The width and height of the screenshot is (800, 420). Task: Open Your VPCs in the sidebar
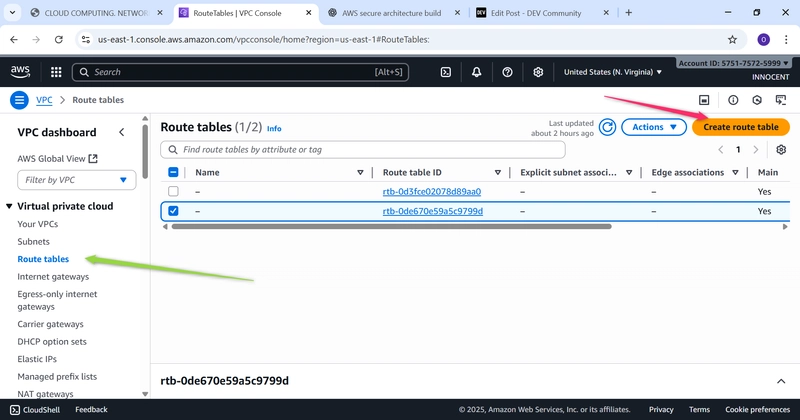38,224
